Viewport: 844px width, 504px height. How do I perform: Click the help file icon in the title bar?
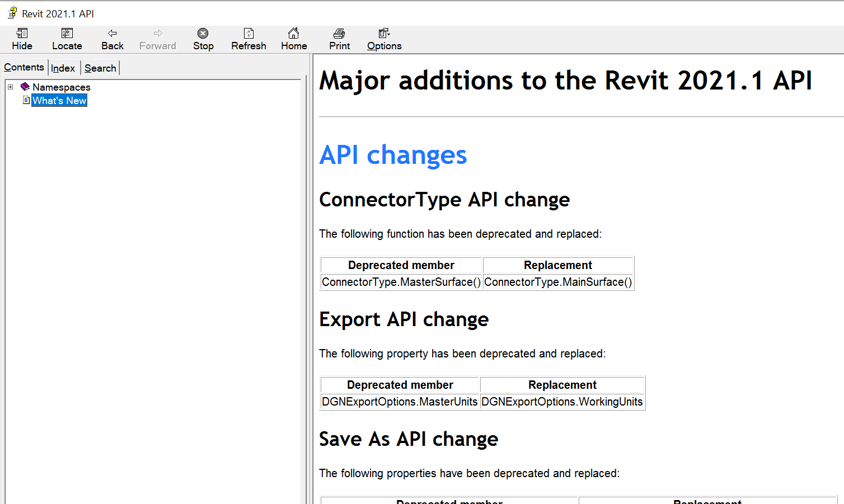click(x=12, y=12)
